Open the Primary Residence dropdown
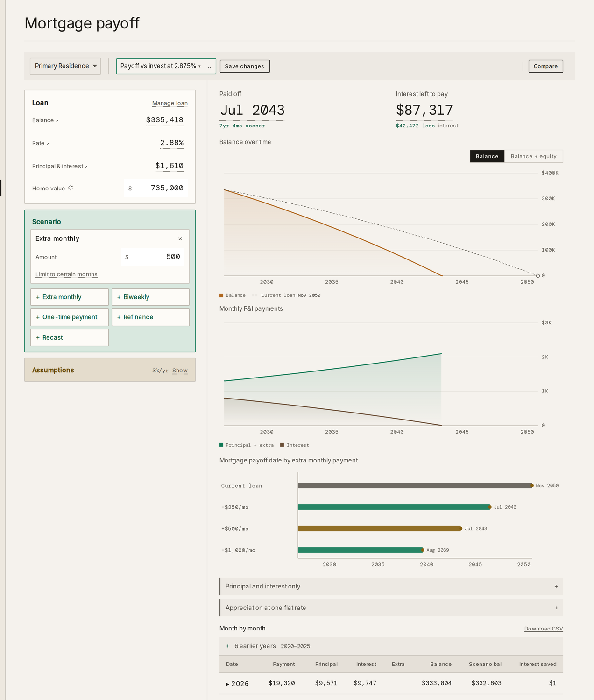This screenshot has height=700, width=594. (x=65, y=66)
